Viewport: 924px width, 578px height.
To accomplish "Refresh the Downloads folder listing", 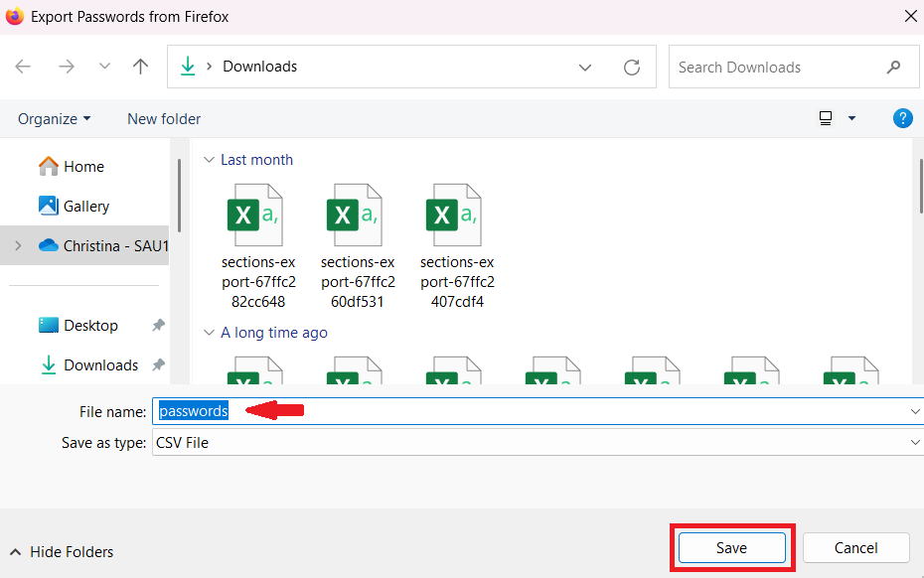I will click(632, 68).
